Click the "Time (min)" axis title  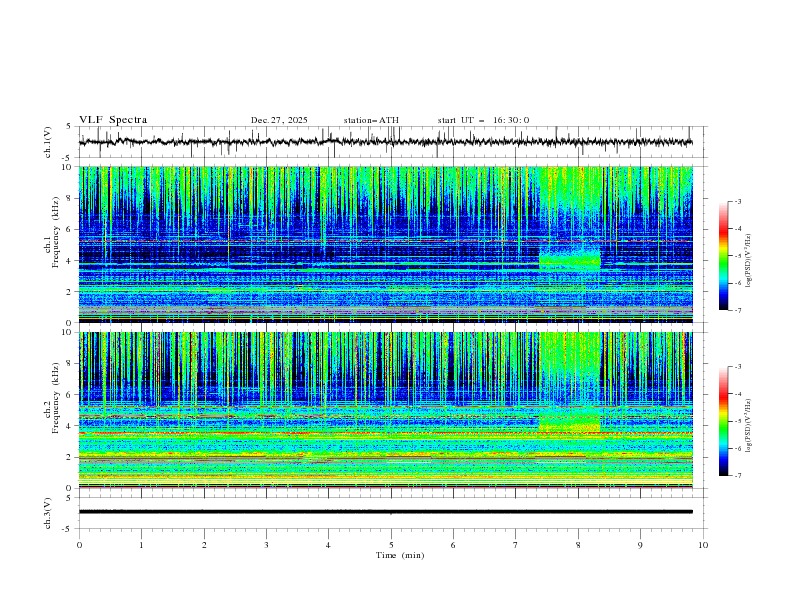(400, 555)
